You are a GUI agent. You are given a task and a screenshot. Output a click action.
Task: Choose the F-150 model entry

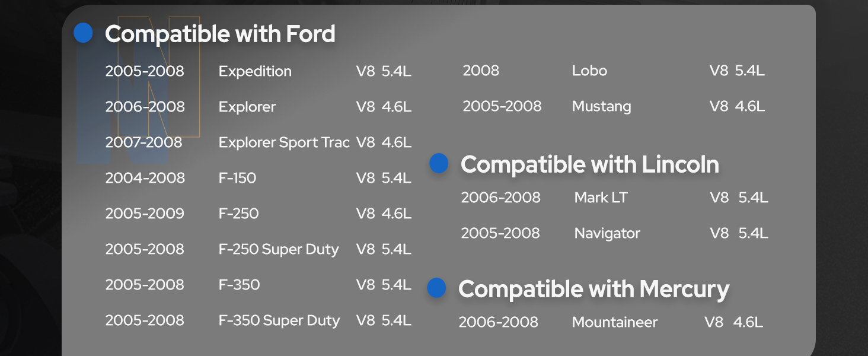pos(237,178)
